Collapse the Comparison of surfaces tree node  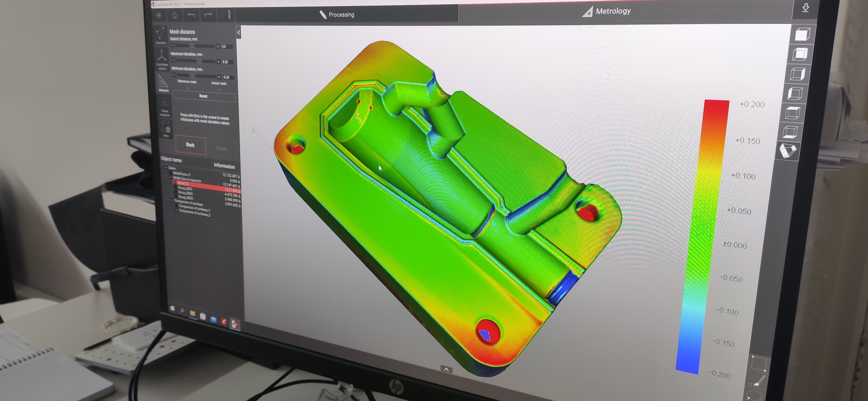pos(172,200)
